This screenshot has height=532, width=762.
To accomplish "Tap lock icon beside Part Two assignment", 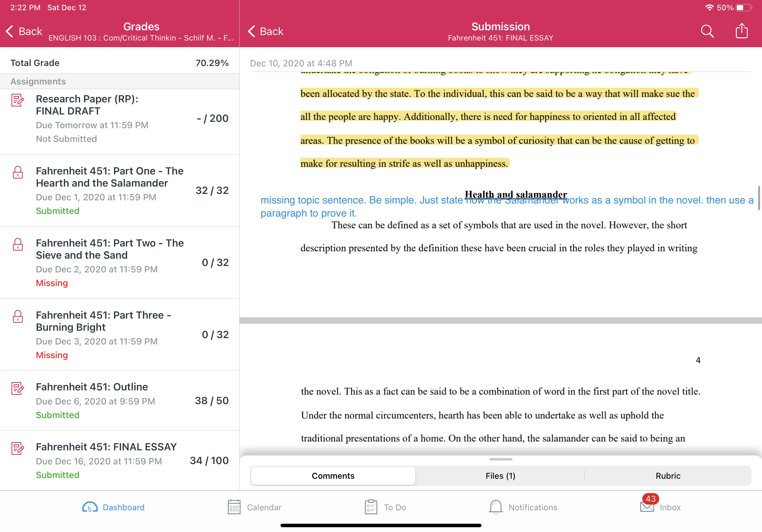I will tap(18, 244).
